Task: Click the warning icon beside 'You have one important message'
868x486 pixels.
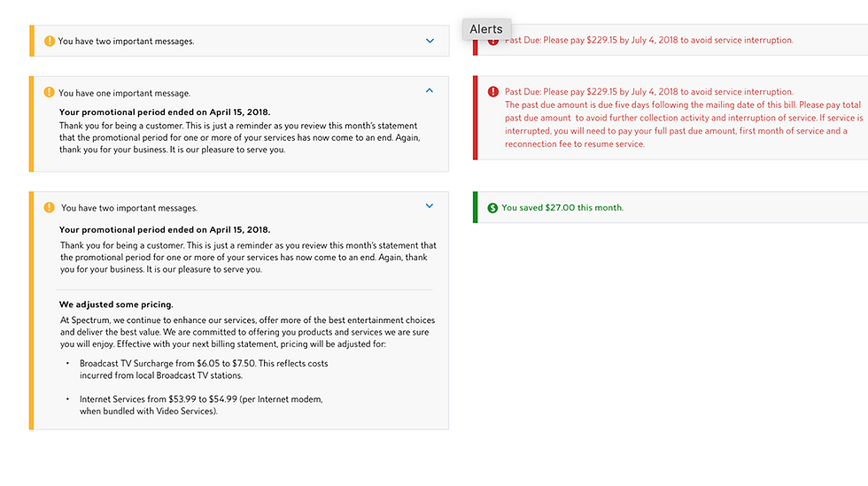Action: 50,92
